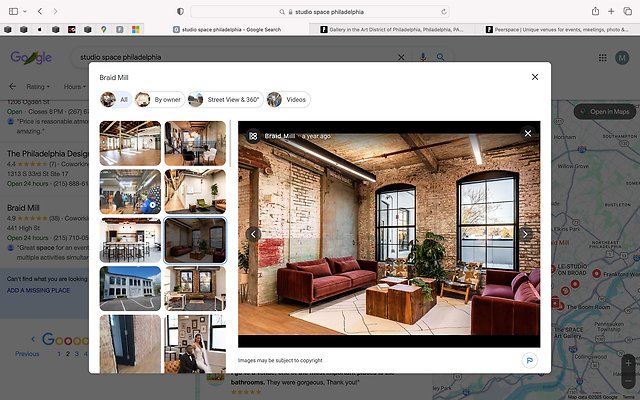The image size is (640, 400).
Task: Report the photo with the flag icon
Action: (527, 359)
